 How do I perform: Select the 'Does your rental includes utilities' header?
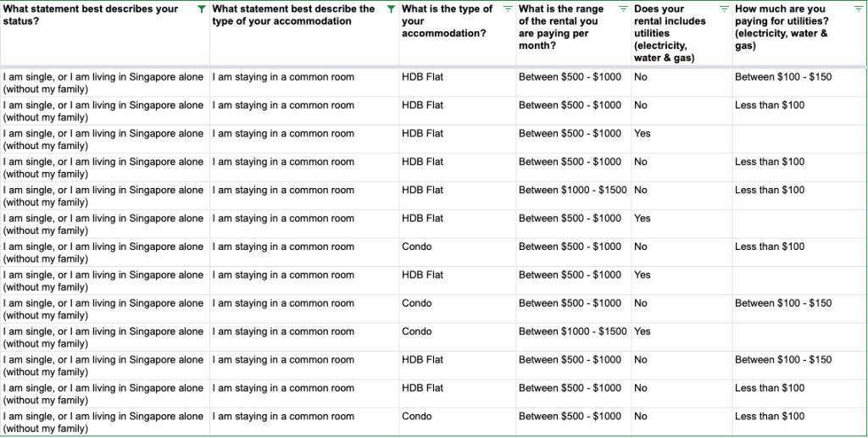(682, 34)
